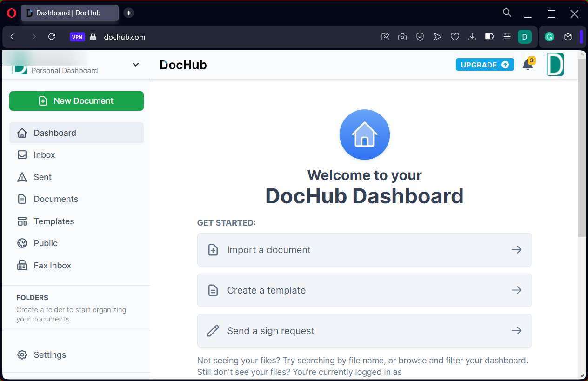The image size is (588, 381).
Task: Open the downloads icon
Action: coord(472,37)
